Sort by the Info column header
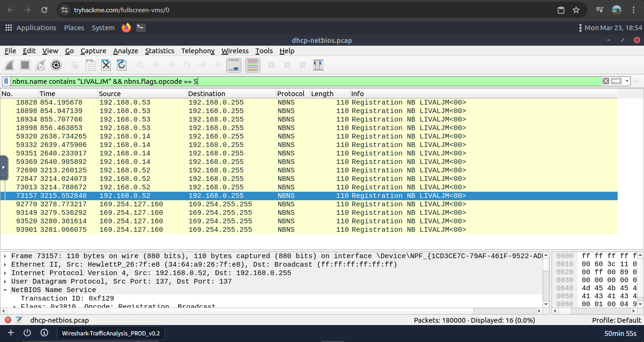The image size is (644, 342). click(483, 94)
